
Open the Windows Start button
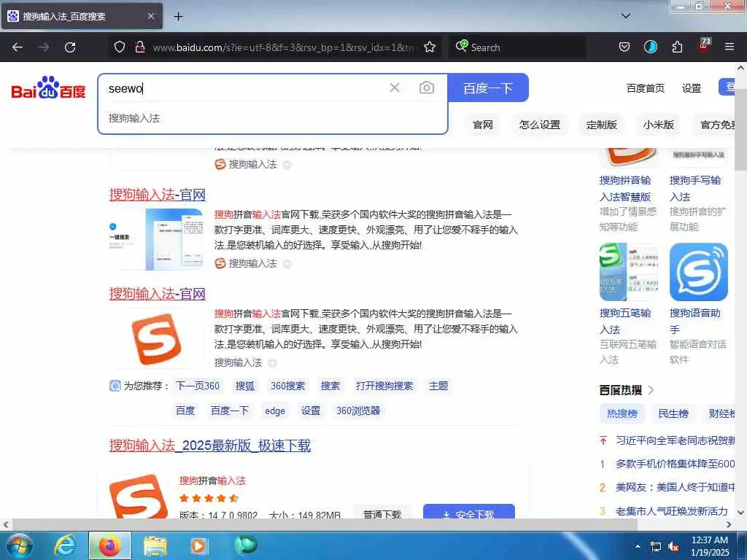[x=19, y=545]
